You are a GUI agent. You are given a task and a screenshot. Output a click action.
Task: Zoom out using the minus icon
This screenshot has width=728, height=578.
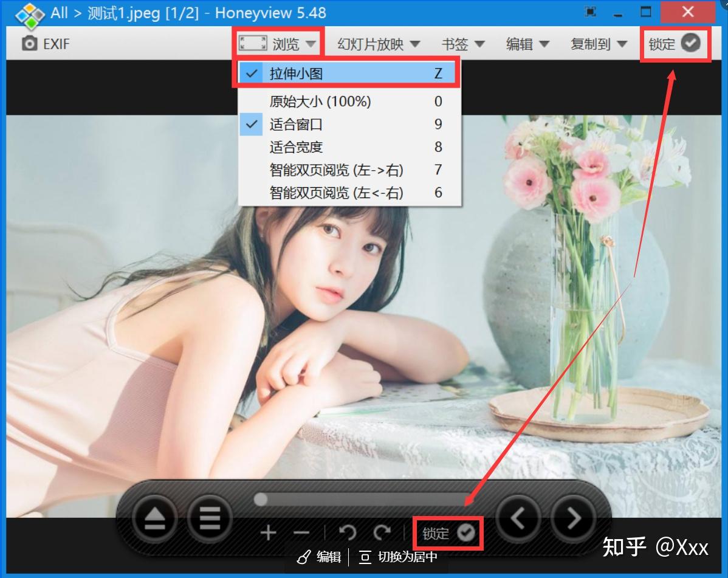pos(302,533)
